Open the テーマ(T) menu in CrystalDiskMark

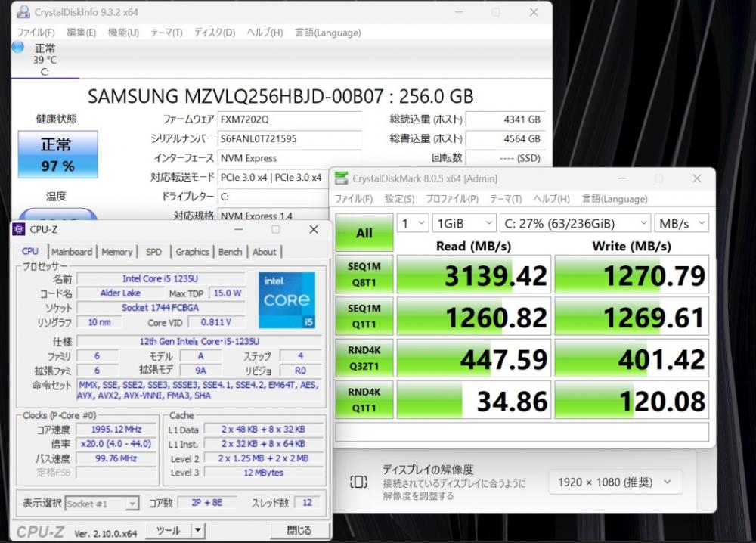tap(506, 199)
